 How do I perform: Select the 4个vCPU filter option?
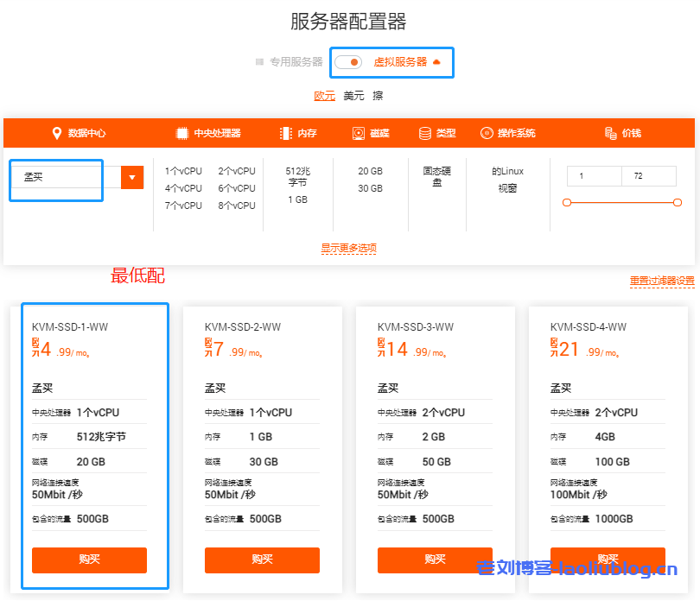pyautogui.click(x=183, y=188)
